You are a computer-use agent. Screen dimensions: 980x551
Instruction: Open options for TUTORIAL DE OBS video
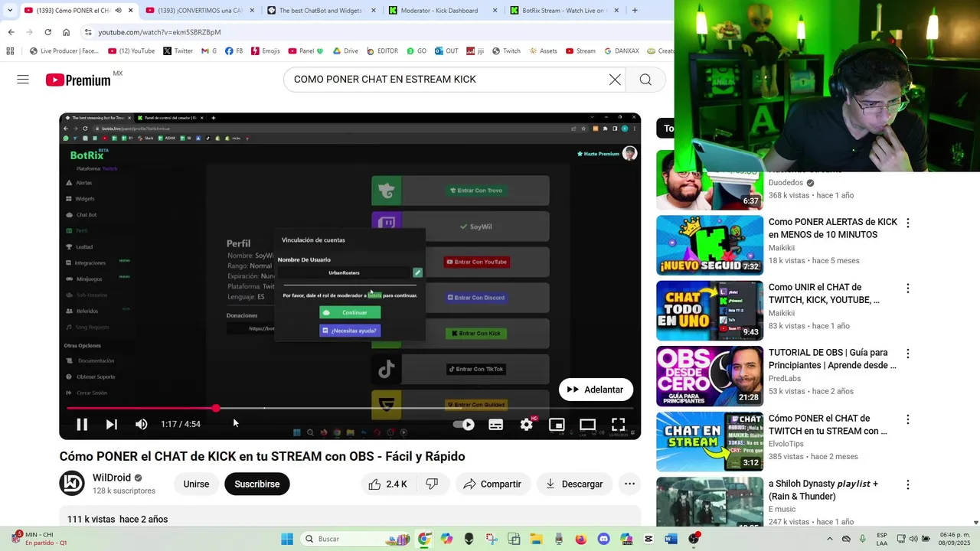pos(908,354)
